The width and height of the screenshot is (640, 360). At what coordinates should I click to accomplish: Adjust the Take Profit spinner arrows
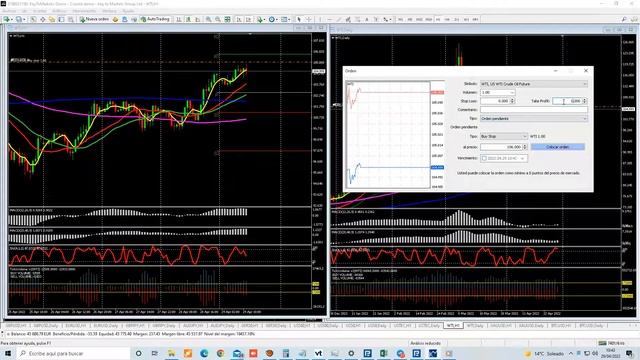tap(584, 101)
